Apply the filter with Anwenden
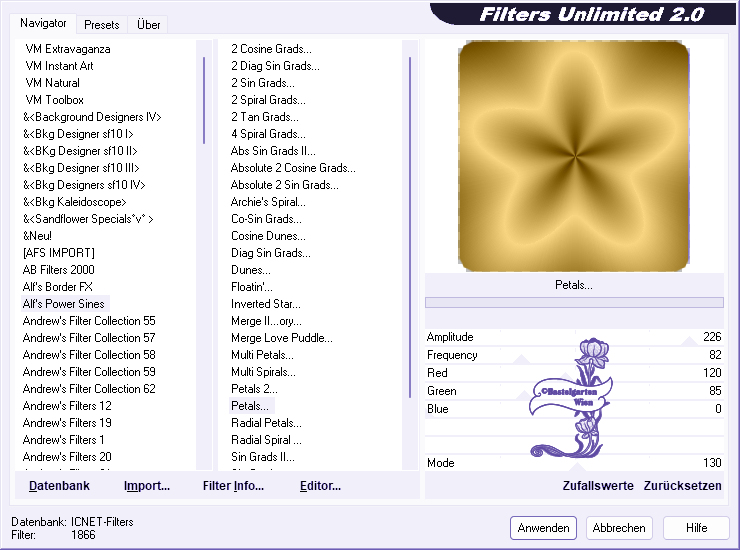This screenshot has height=550, width=740. point(543,528)
